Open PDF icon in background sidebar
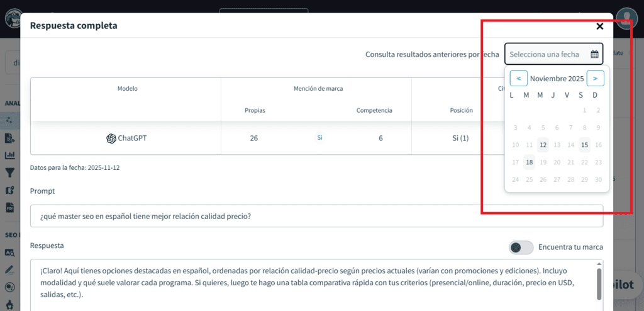The width and height of the screenshot is (644, 311). [x=9, y=207]
